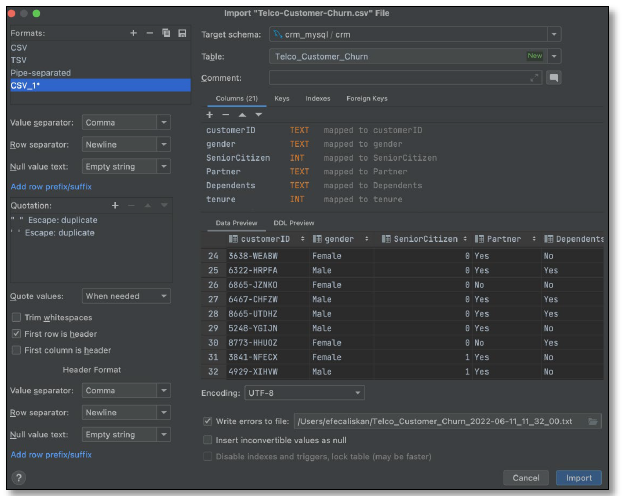Viewport: 622px width, 496px height.
Task: Click the Table name field
Action: tap(408, 56)
